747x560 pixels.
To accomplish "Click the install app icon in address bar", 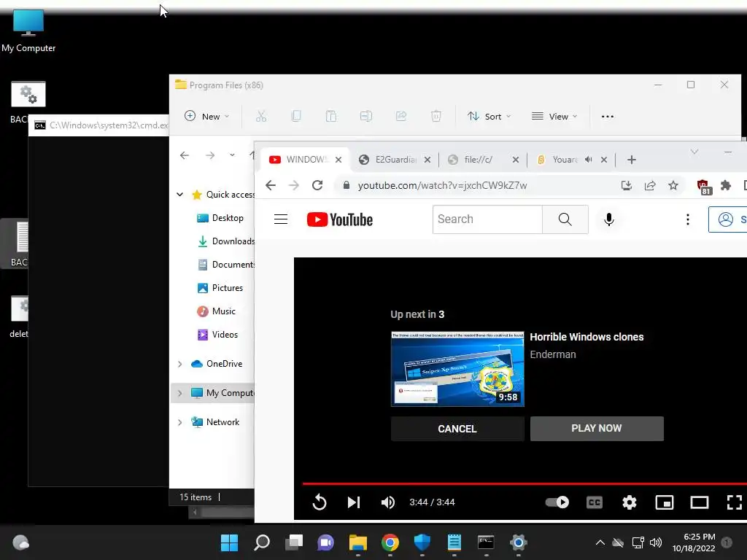I will coord(627,185).
